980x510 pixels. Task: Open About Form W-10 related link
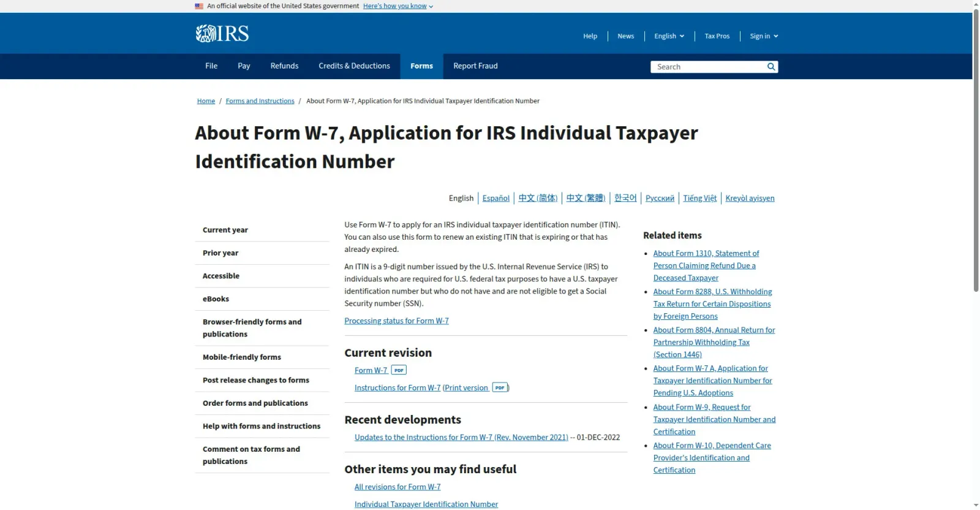point(712,458)
